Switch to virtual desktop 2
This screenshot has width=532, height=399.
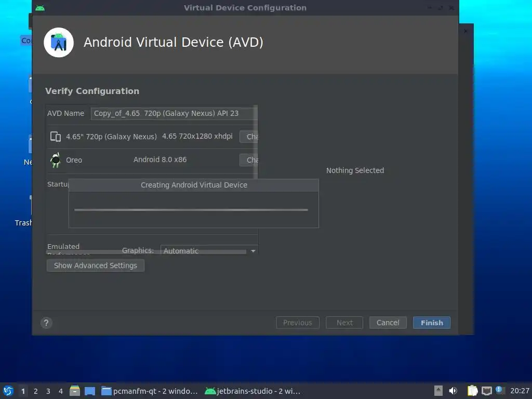click(x=36, y=391)
